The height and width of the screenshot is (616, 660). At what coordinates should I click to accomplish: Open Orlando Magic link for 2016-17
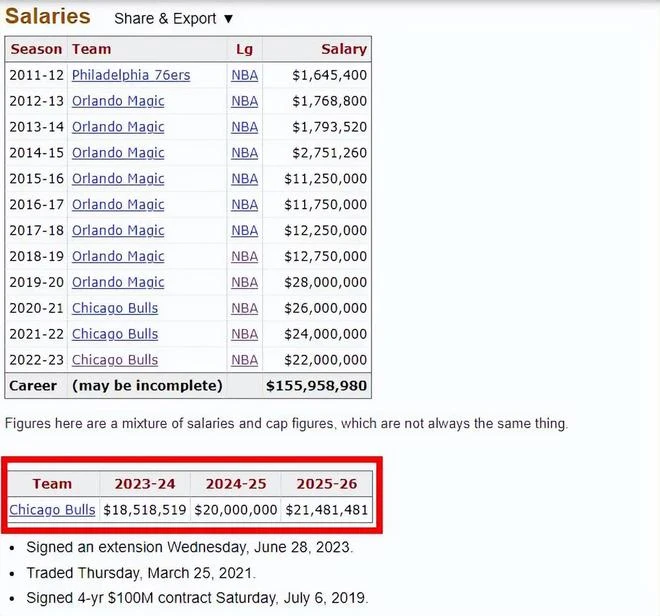coord(118,205)
